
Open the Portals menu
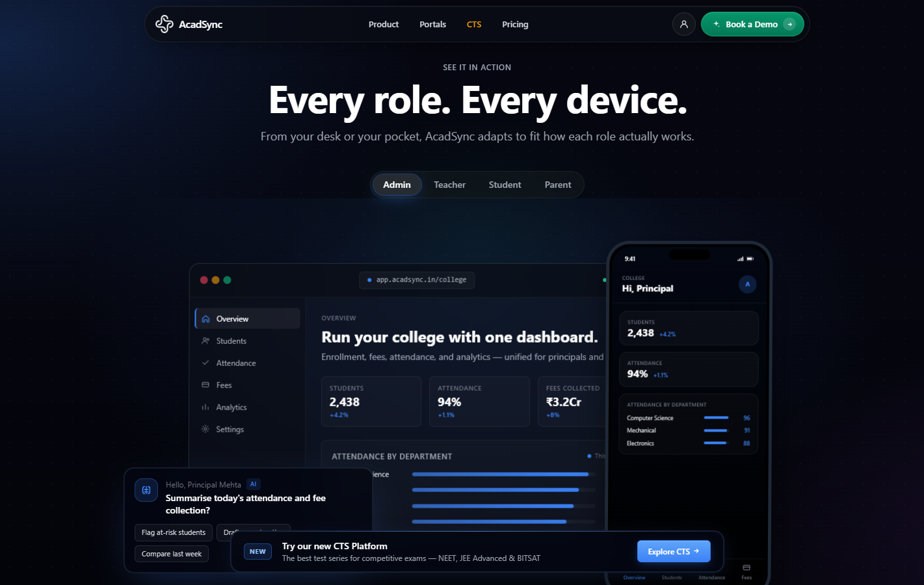click(433, 24)
